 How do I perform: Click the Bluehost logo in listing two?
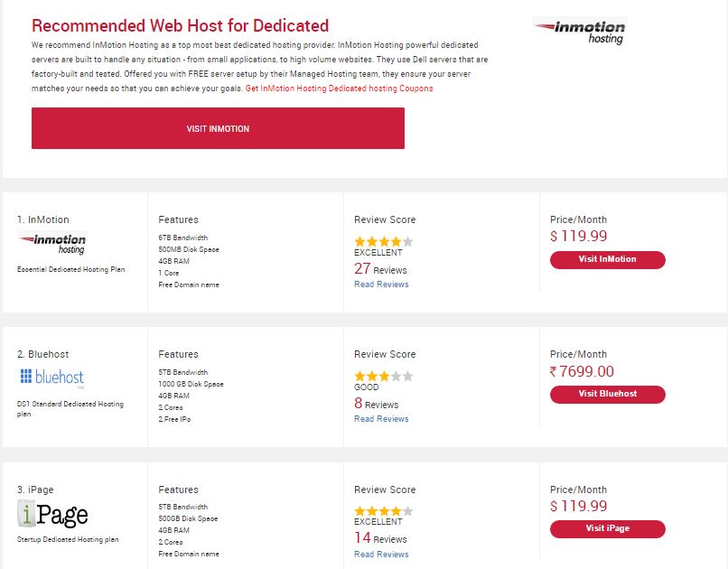pyautogui.click(x=52, y=378)
